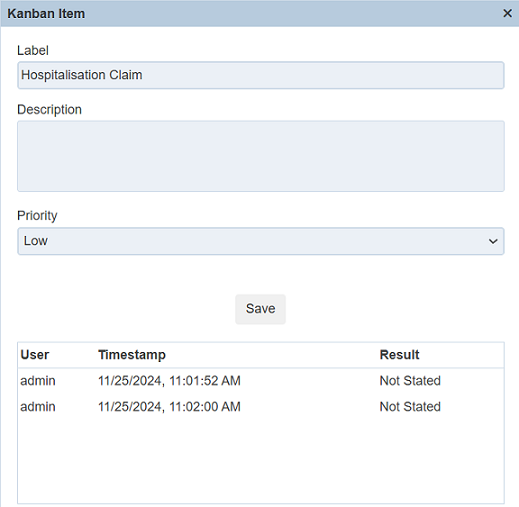This screenshot has width=519, height=507.
Task: Click the Timestamp column header
Action: 132,355
